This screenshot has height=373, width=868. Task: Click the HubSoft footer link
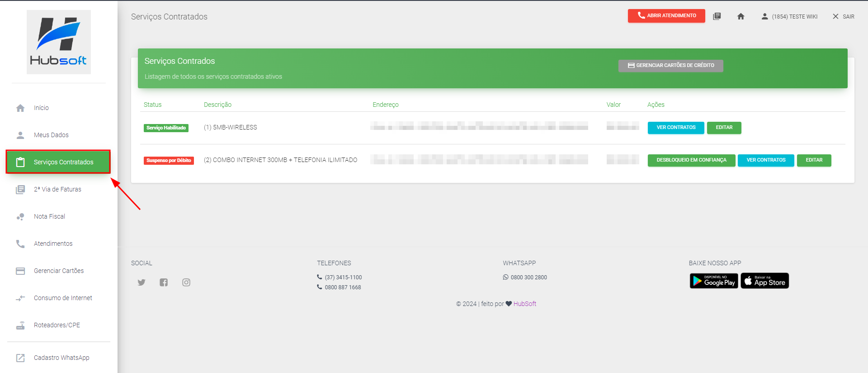click(525, 304)
